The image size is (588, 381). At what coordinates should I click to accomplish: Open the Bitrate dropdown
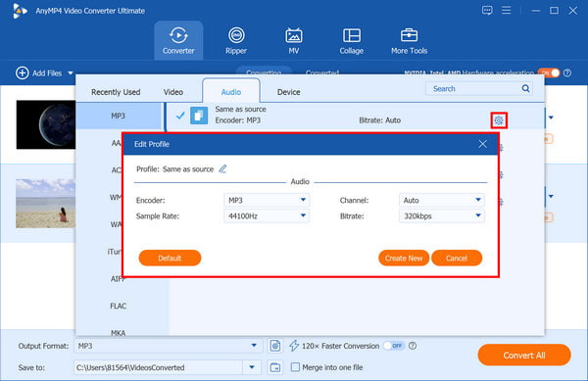pyautogui.click(x=442, y=215)
